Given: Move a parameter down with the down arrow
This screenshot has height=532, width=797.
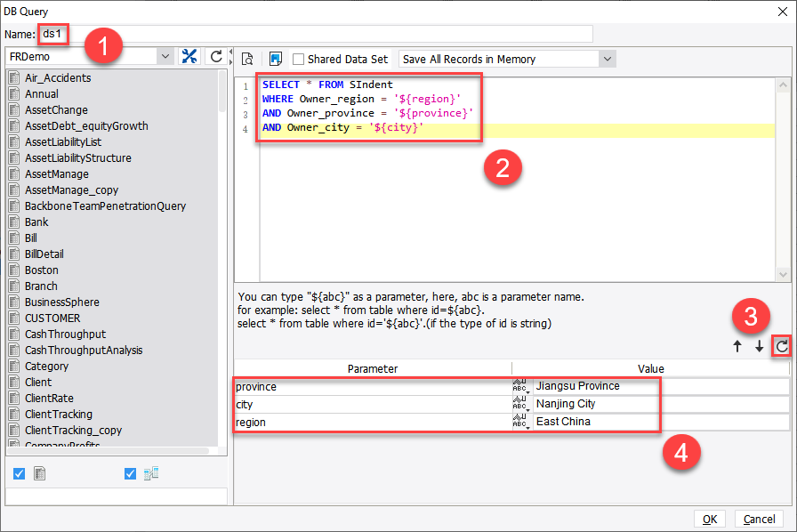Looking at the screenshot, I should 761,347.
